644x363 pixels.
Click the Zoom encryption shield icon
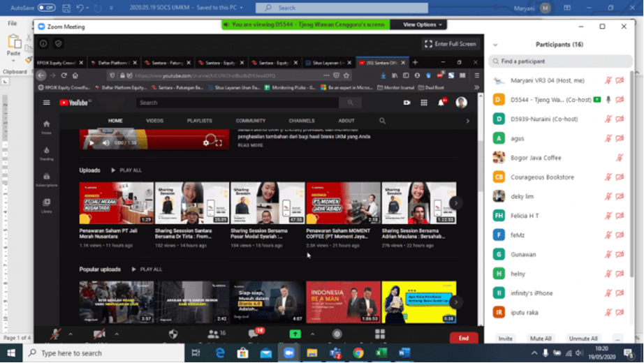58,43
